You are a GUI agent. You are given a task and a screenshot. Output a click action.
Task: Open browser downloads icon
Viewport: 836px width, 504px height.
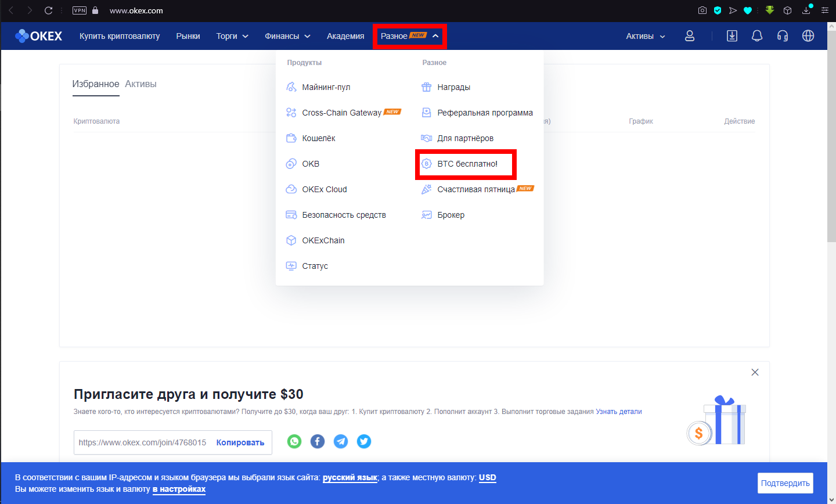(806, 10)
